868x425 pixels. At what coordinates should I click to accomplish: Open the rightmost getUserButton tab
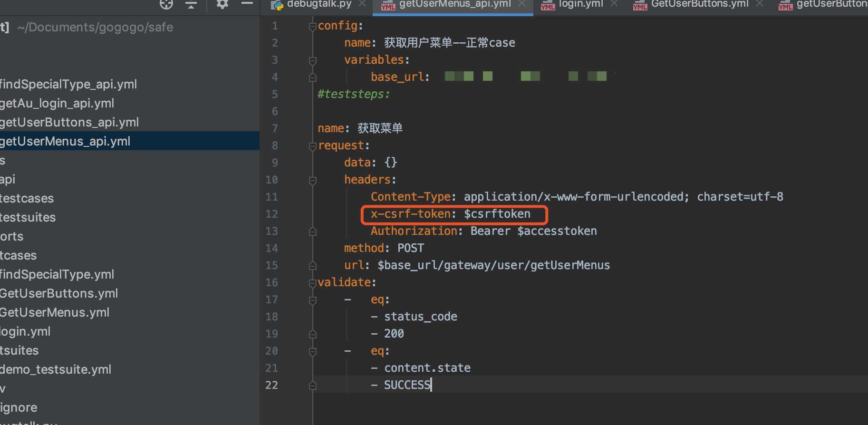pyautogui.click(x=823, y=4)
